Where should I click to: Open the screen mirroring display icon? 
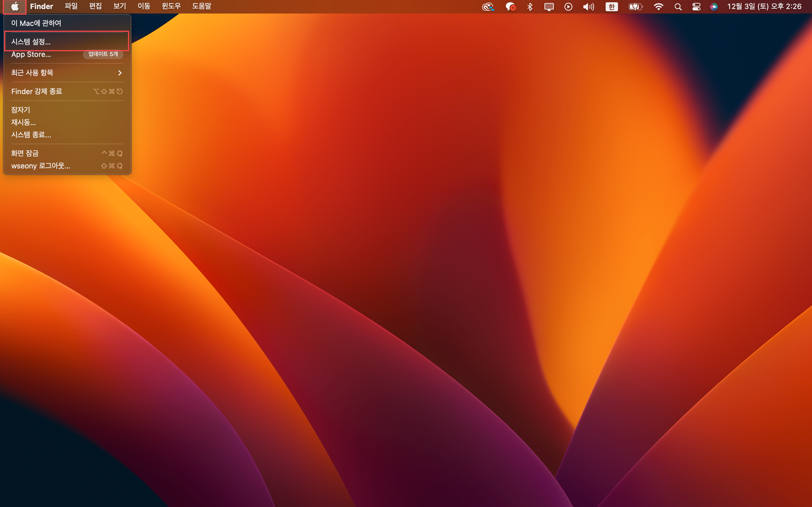tap(549, 7)
